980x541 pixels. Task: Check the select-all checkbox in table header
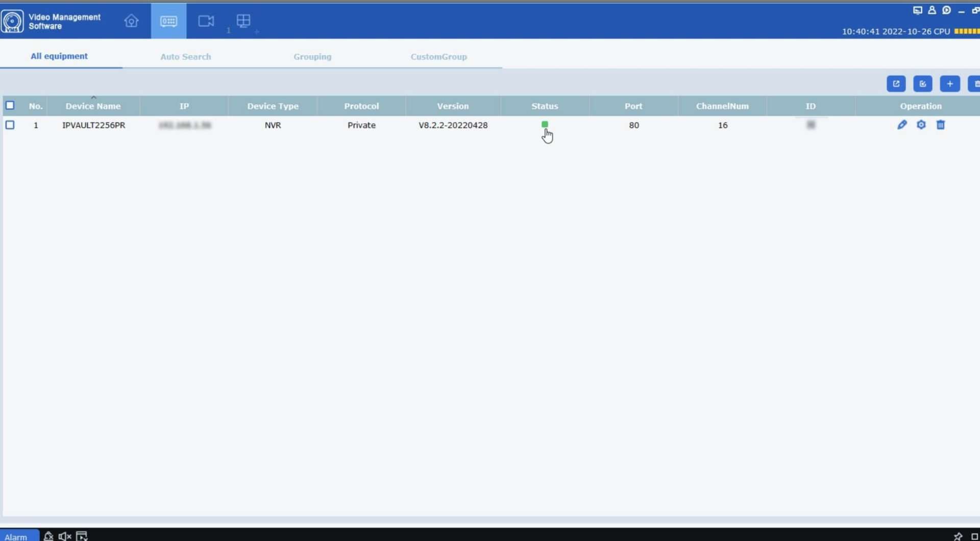(x=10, y=105)
